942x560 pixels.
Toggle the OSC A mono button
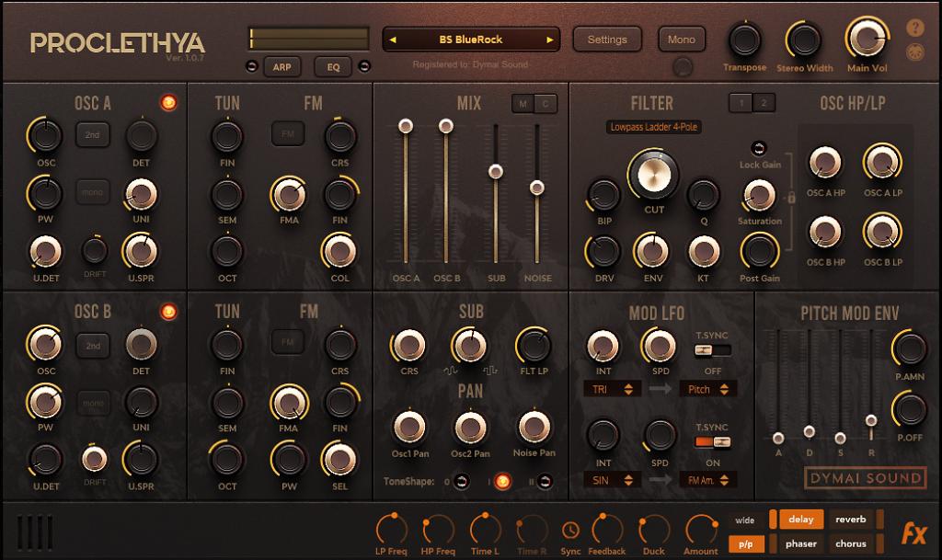(93, 192)
